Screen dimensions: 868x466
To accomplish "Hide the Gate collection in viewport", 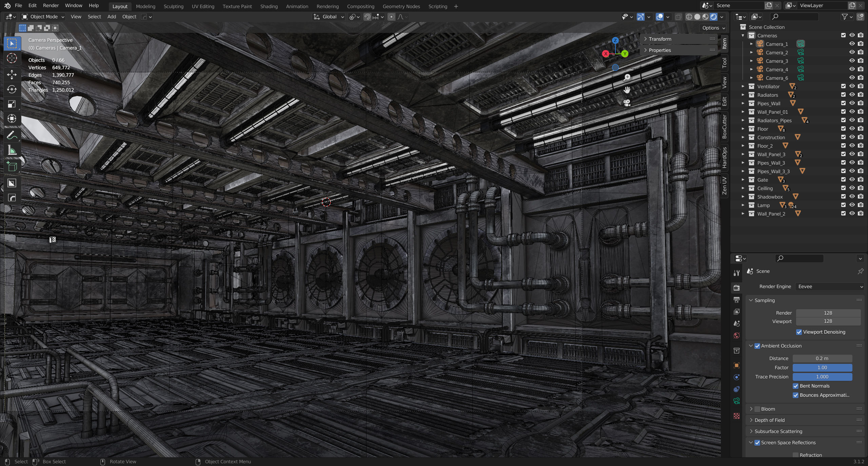I will (x=852, y=180).
